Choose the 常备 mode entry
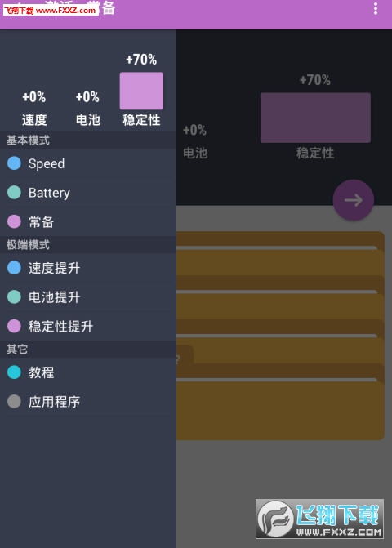Viewport: 392px width, 548px height. (88, 221)
